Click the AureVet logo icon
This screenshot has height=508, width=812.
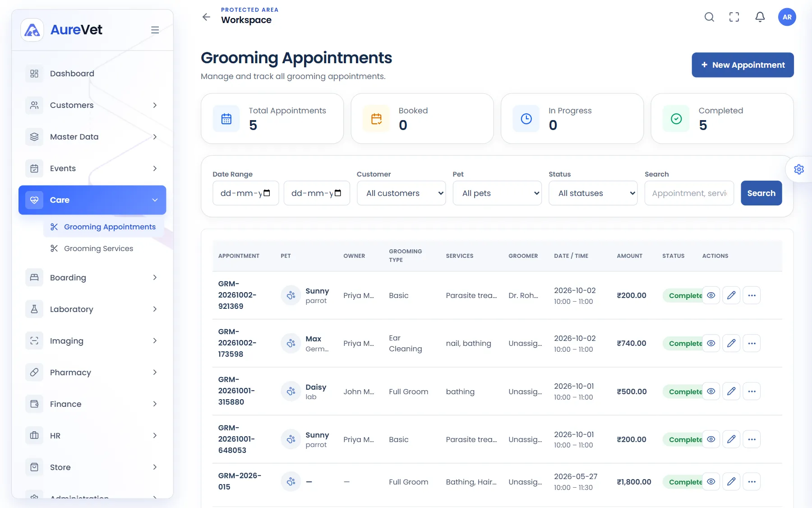[x=32, y=30]
